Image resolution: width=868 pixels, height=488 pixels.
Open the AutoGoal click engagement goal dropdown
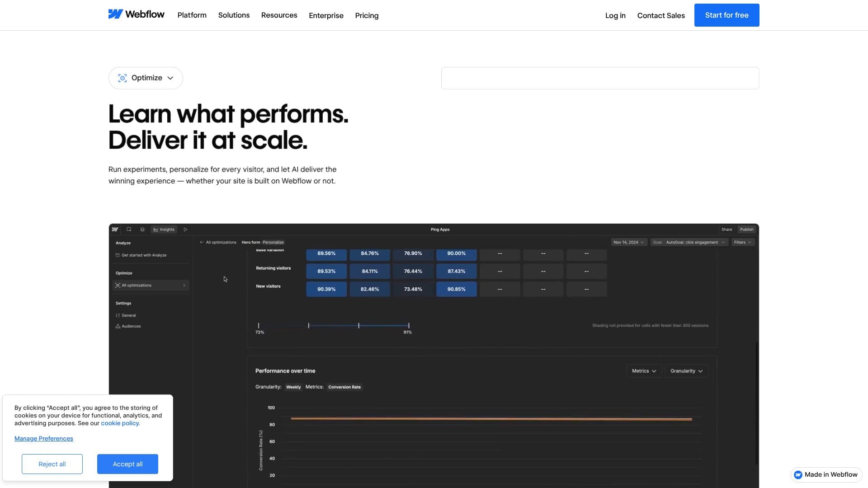click(689, 242)
